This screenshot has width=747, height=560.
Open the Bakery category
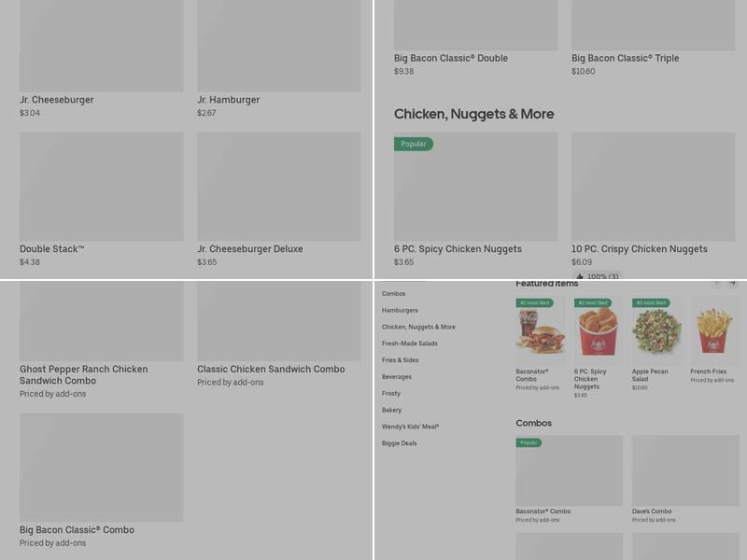[x=391, y=410]
